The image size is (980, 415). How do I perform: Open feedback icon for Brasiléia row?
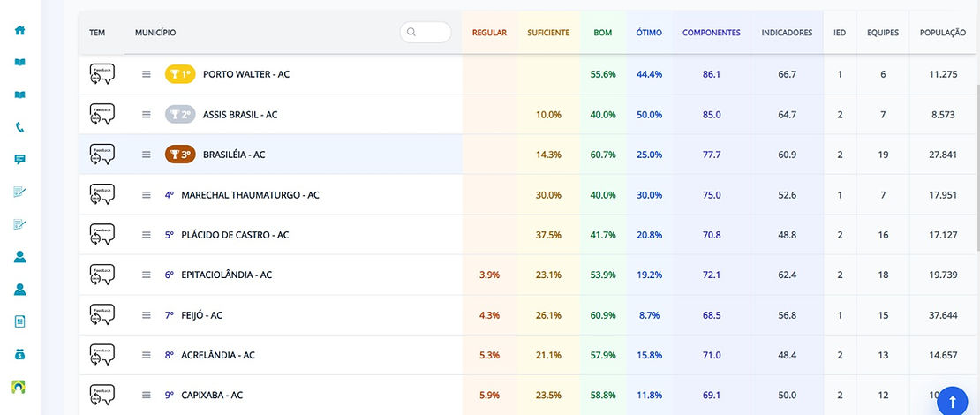pyautogui.click(x=102, y=155)
